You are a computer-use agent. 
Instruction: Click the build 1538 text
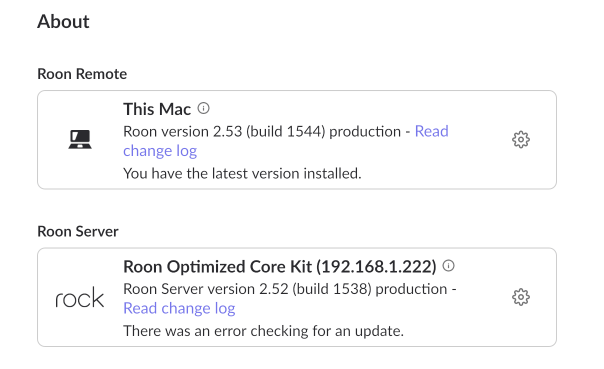click(332, 290)
